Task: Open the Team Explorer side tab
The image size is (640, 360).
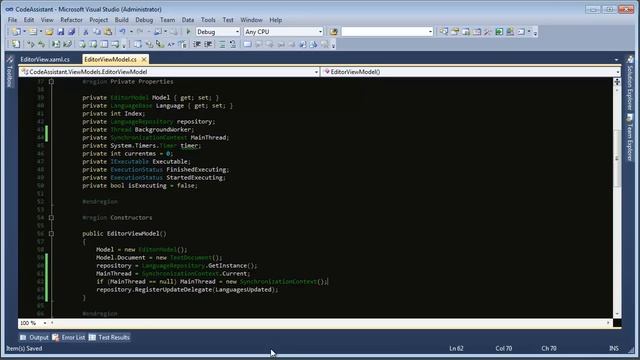Action: [x=630, y=138]
